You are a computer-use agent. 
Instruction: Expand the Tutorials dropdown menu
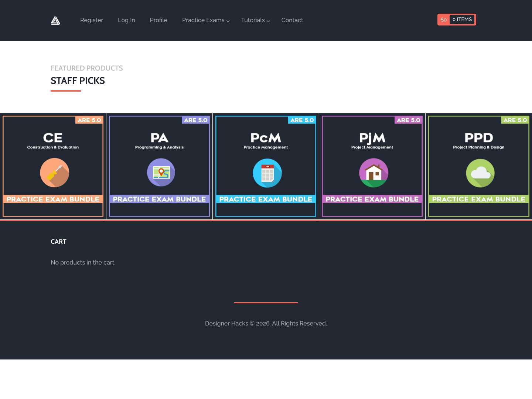point(253,20)
